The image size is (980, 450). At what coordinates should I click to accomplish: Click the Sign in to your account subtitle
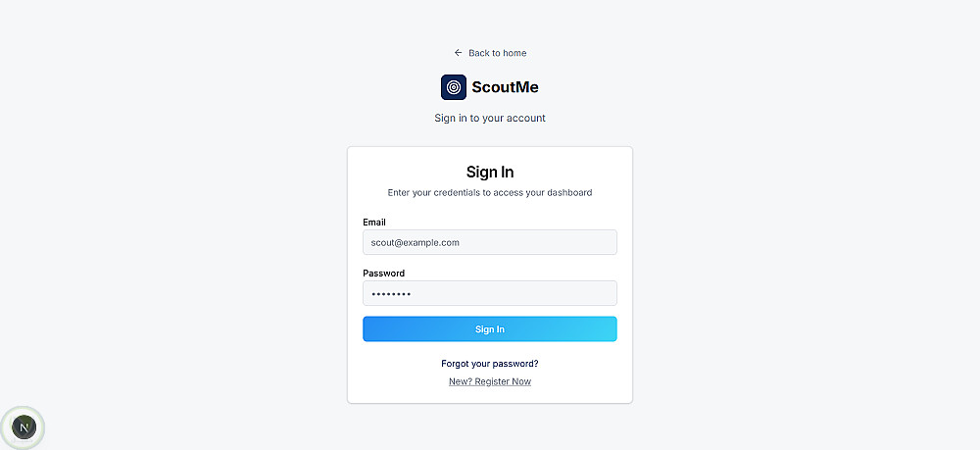click(490, 118)
